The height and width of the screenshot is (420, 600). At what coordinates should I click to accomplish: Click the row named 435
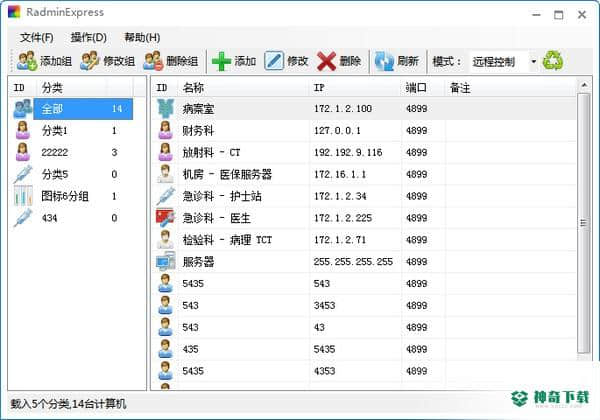364,349
